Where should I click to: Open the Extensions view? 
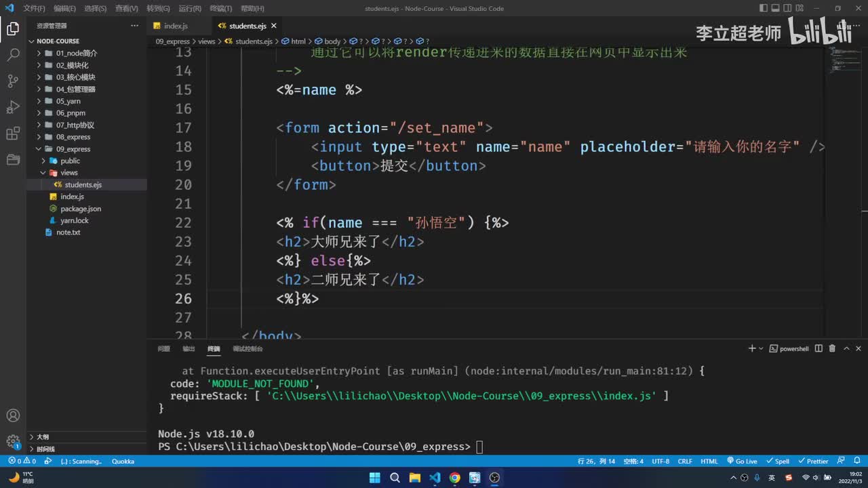tap(13, 134)
